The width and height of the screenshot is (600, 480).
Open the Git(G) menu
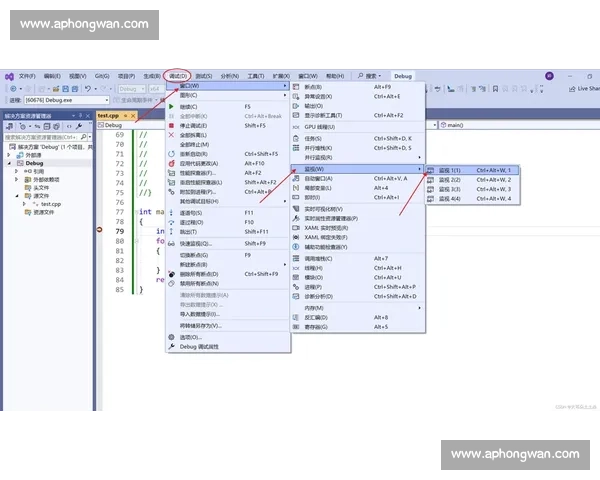coord(102,76)
